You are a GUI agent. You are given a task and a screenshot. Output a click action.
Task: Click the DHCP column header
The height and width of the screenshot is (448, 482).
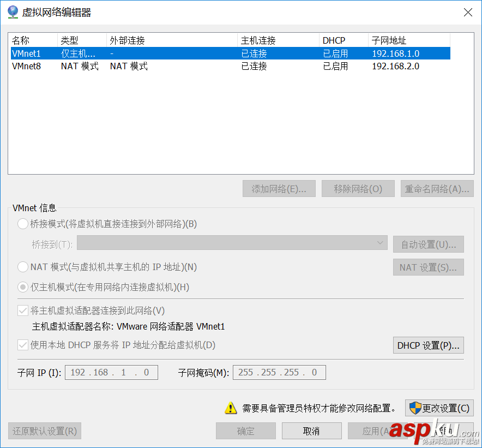point(344,40)
